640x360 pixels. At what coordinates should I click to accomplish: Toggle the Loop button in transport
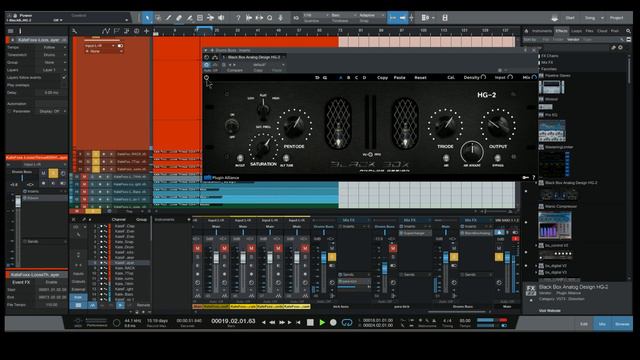click(x=347, y=322)
